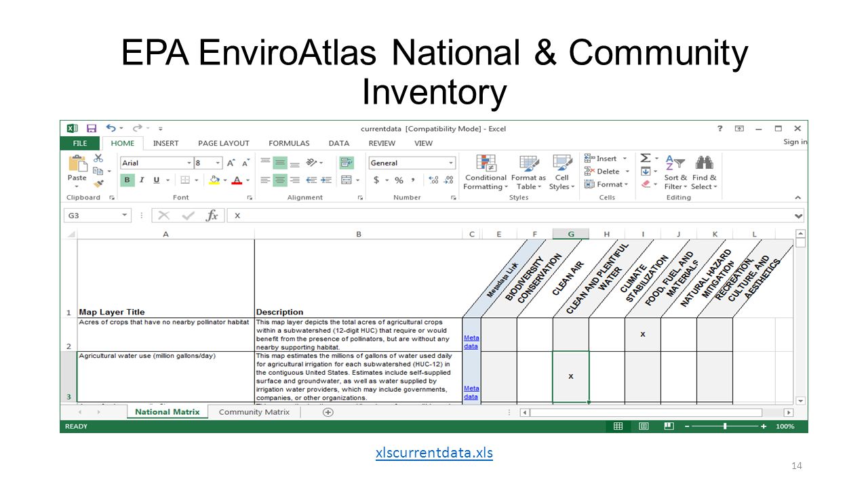Switch to the FORMULAS tab
Screen dimensions: 868x488
pos(289,143)
